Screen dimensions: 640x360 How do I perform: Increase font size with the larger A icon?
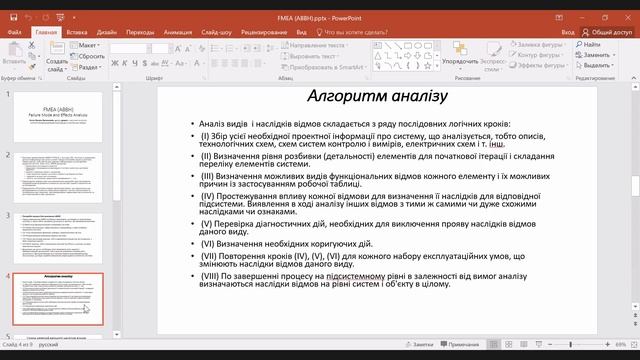(x=178, y=49)
